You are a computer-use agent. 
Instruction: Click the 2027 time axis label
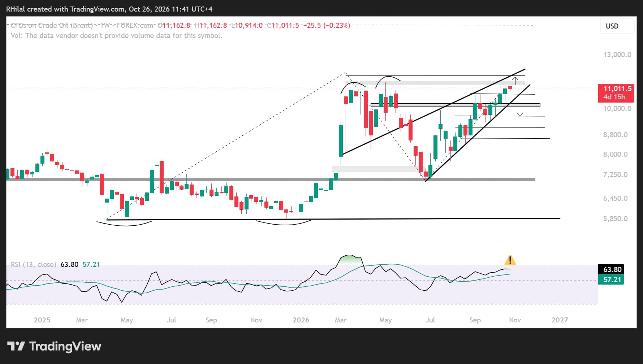click(560, 320)
